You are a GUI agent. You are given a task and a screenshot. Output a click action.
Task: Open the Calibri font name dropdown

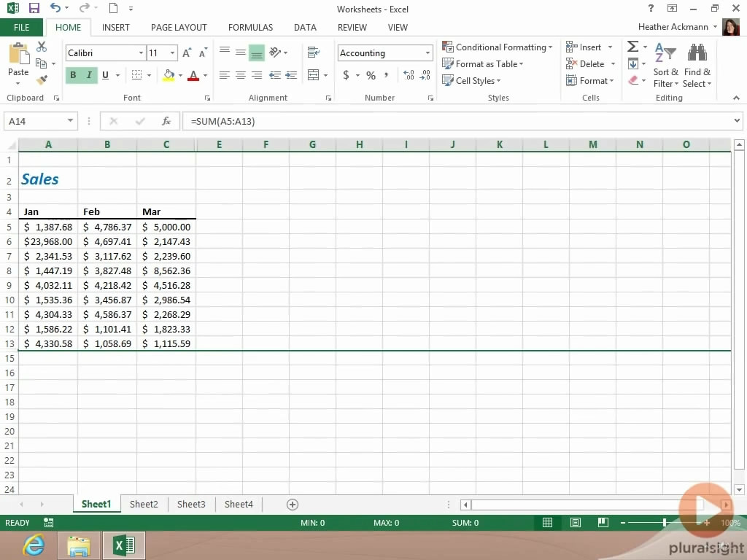141,52
